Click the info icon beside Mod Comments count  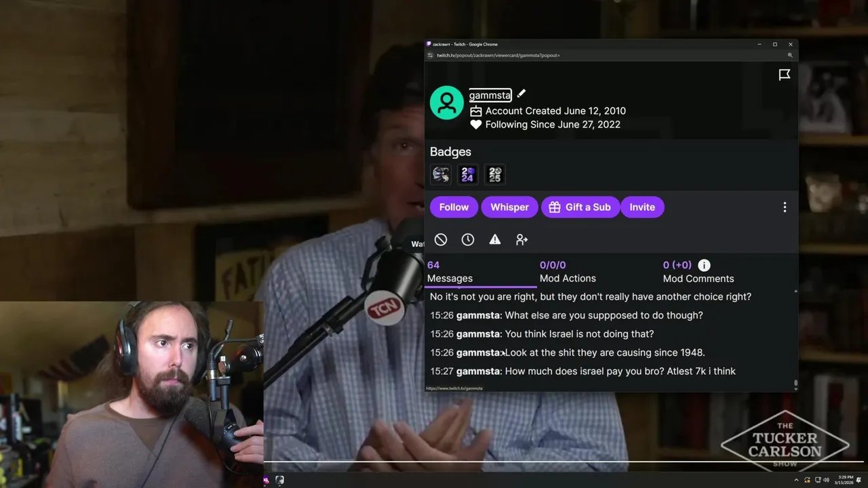click(704, 265)
